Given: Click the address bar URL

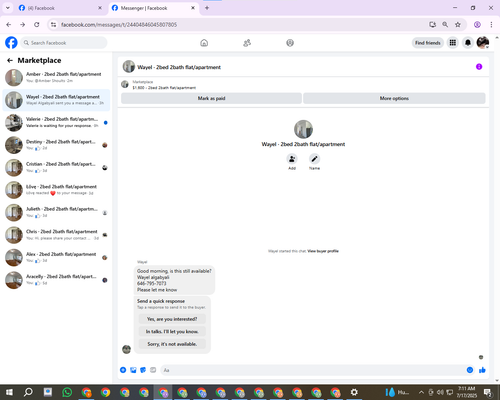Looking at the screenshot, I should 119,25.
